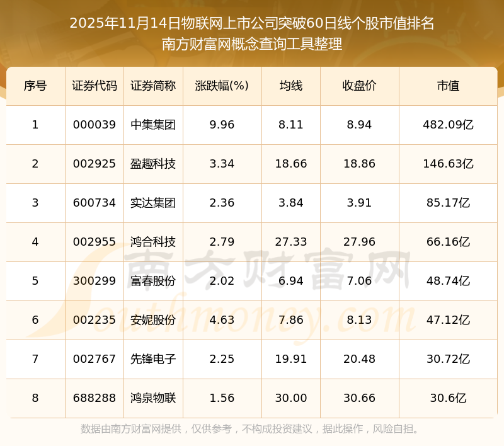Click the subtitle 南方财富网概念查询工具整理
Image resolution: width=504 pixels, height=446 pixels.
point(252,44)
